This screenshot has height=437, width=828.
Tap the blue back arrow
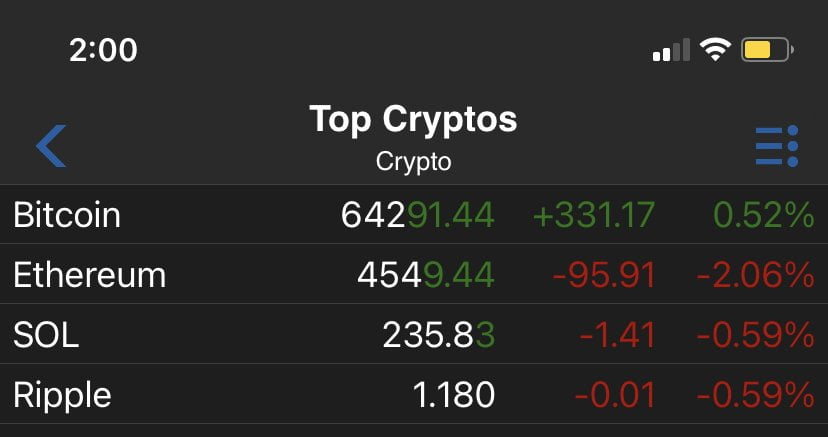(51, 146)
